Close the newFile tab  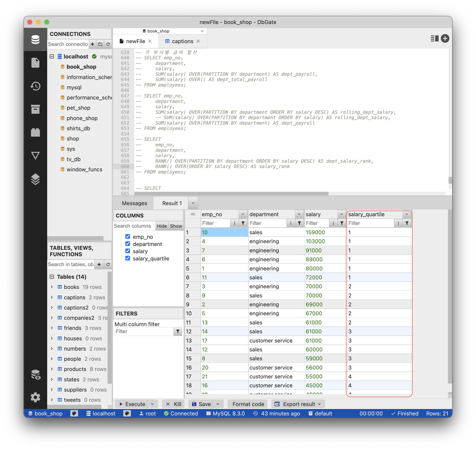tap(150, 41)
